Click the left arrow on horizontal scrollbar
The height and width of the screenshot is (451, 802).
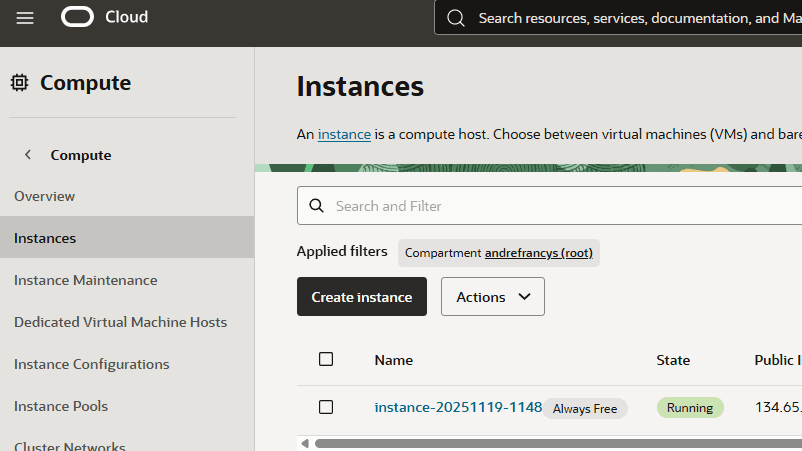[303, 443]
